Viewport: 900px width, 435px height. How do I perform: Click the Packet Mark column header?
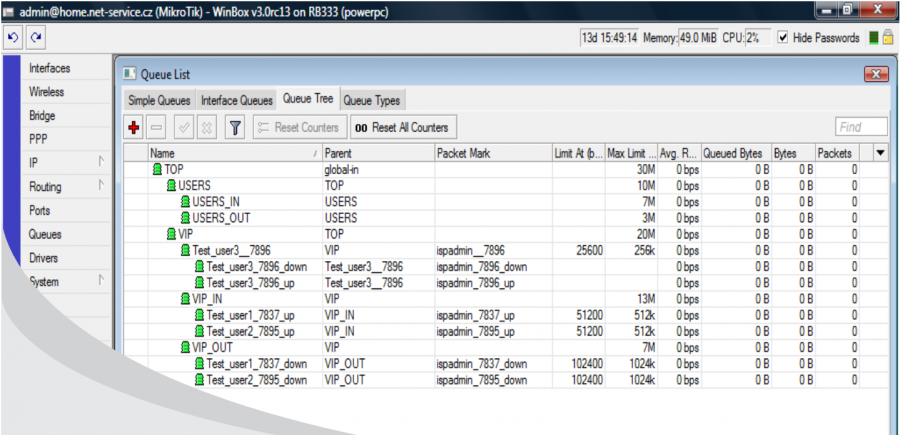pos(493,153)
